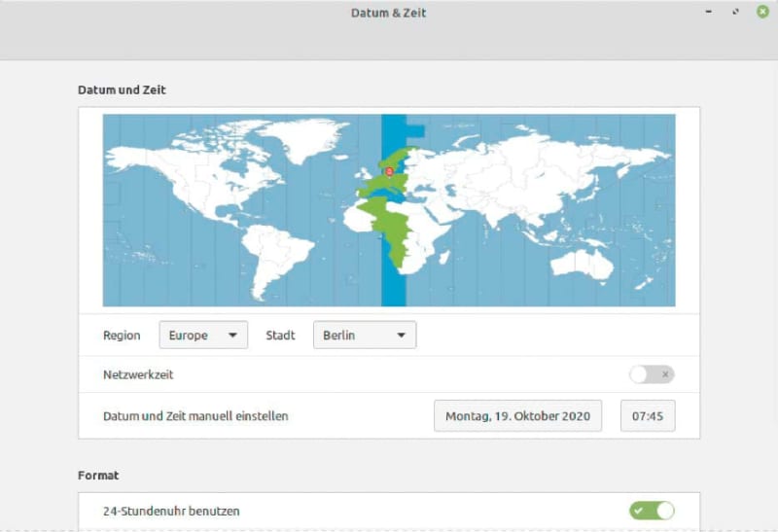The image size is (778, 532).
Task: Enable the Netzwerkzeit switch
Action: tap(652, 374)
